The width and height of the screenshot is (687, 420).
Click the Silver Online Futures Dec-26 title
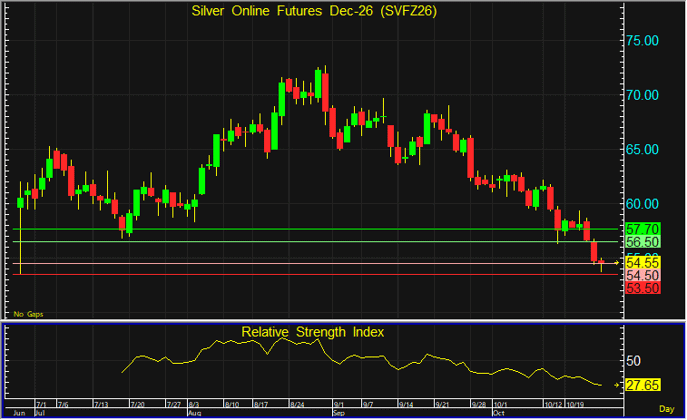(x=314, y=11)
